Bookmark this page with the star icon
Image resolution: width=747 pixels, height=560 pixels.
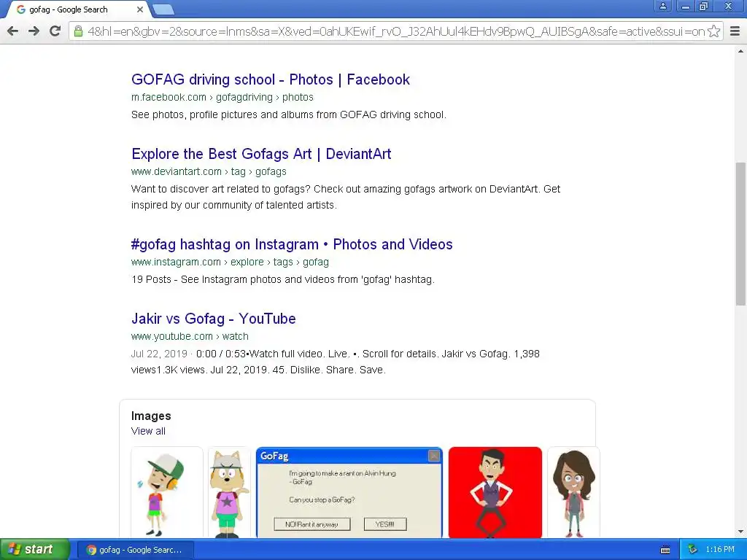click(713, 31)
